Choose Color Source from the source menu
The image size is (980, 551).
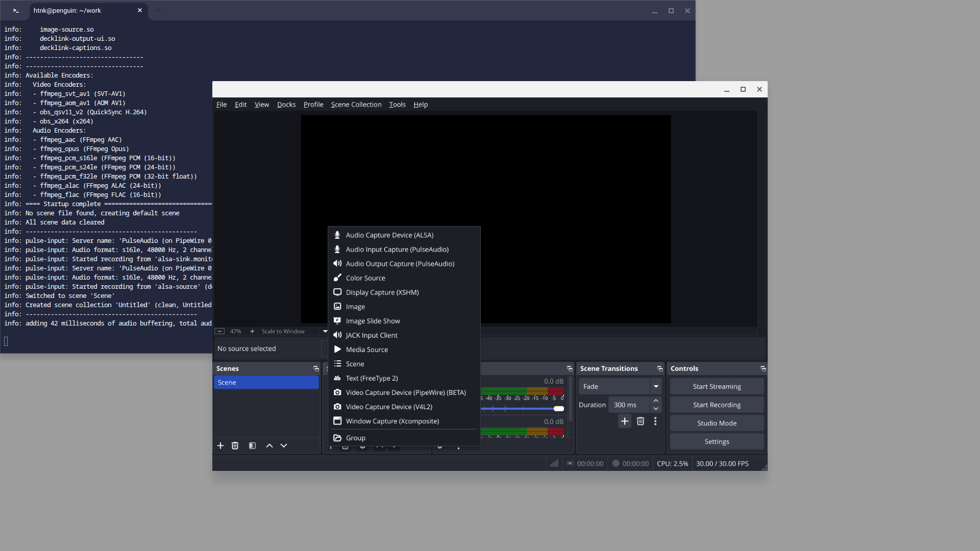coord(365,278)
